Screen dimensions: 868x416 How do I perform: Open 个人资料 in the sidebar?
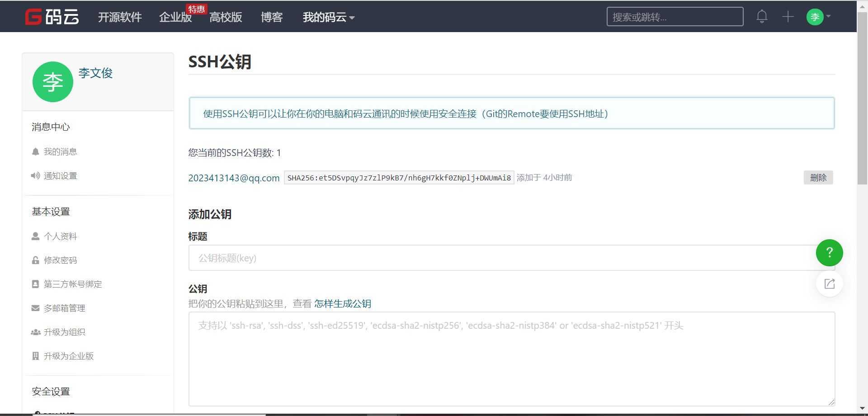[x=61, y=236]
